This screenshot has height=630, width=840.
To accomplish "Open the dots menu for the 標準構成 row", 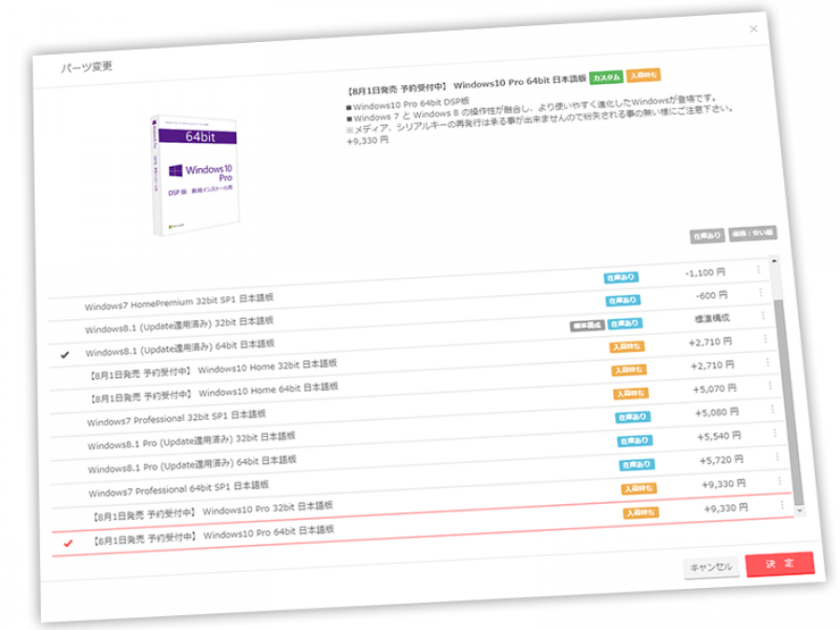I will pos(763,315).
